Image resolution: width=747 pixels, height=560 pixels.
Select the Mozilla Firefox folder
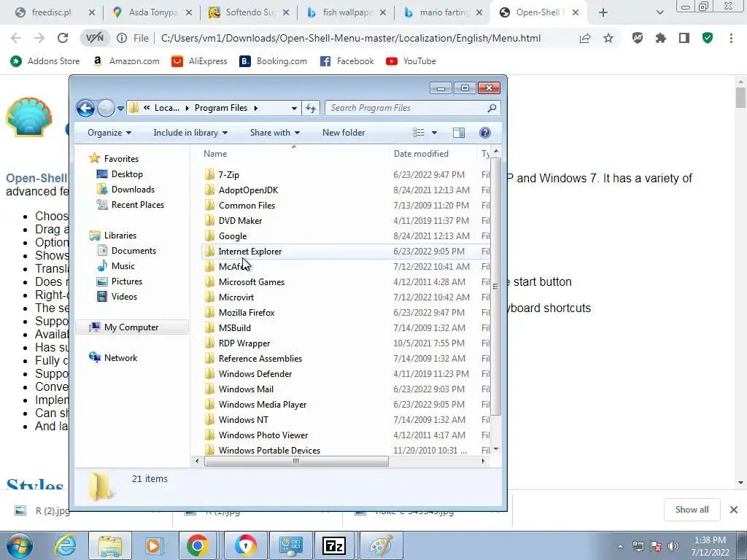pyautogui.click(x=247, y=312)
